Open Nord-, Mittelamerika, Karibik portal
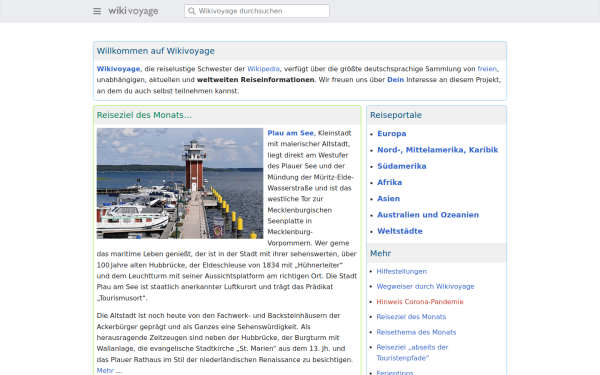This screenshot has width=600, height=375. point(438,150)
